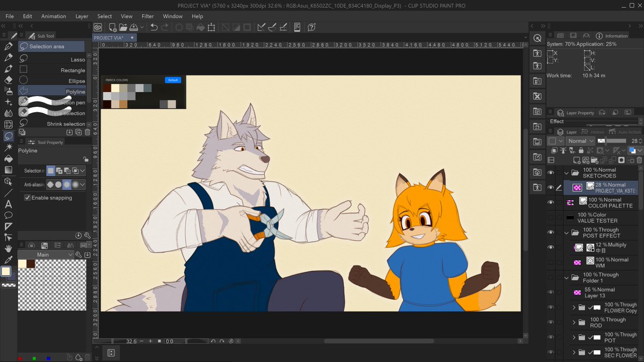This screenshot has height=362, width=644.
Task: Expand the FLOWER Copy folder
Action: click(574, 308)
